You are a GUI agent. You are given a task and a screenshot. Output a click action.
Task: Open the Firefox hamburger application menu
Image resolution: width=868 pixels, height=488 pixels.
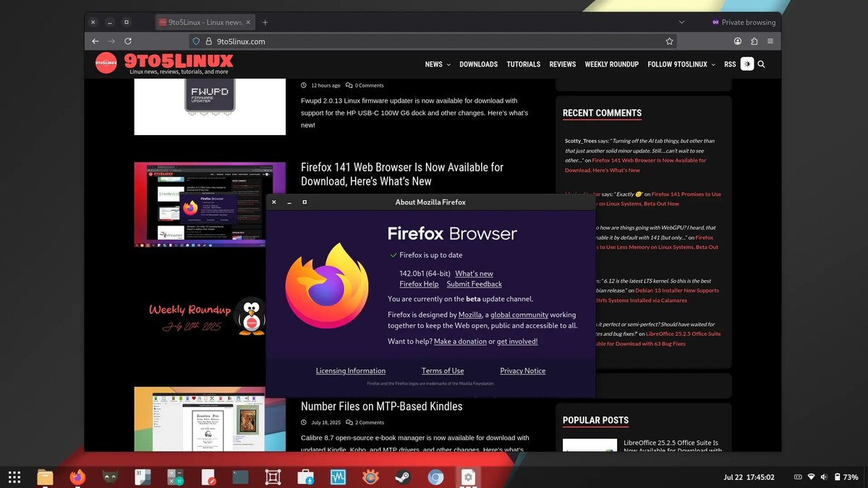pos(768,41)
